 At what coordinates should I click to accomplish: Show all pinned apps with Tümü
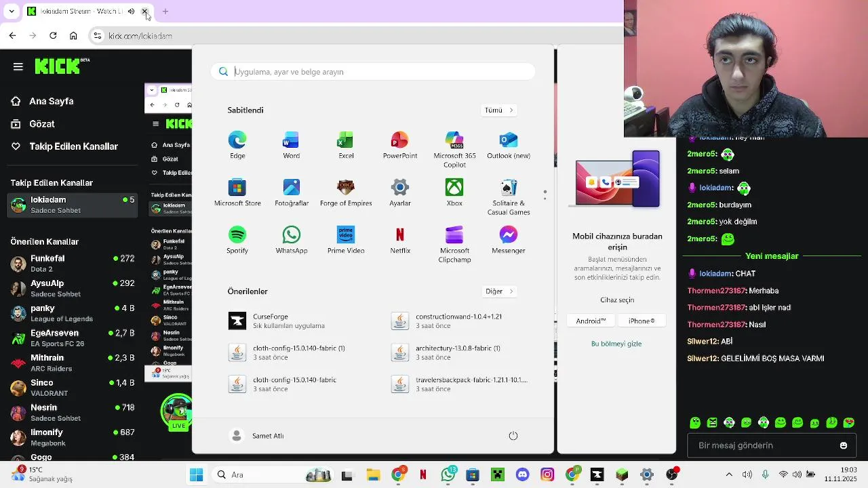click(x=499, y=110)
